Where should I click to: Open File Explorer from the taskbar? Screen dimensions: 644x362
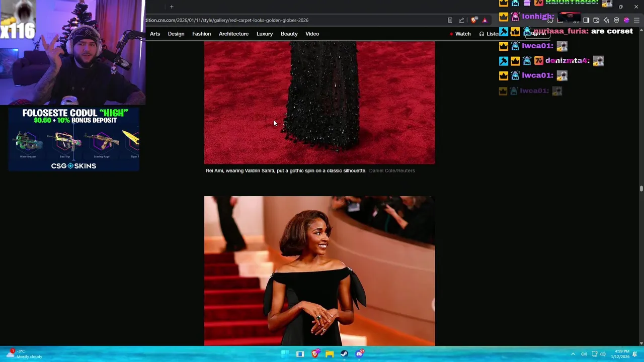(x=330, y=354)
